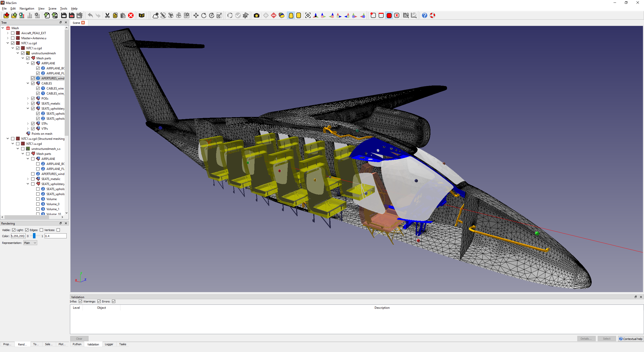Screen dimensions: 644x352
Task: Click the Color value input field
Action: 18,236
